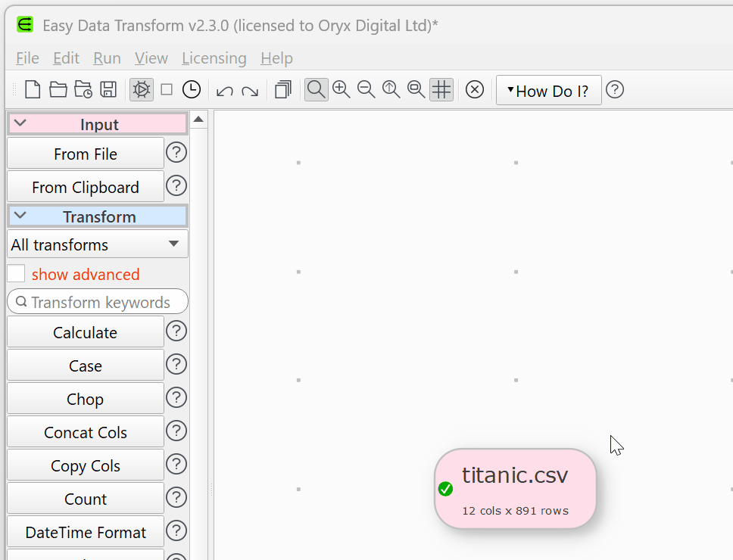
Task: Create a new transform file
Action: [33, 90]
